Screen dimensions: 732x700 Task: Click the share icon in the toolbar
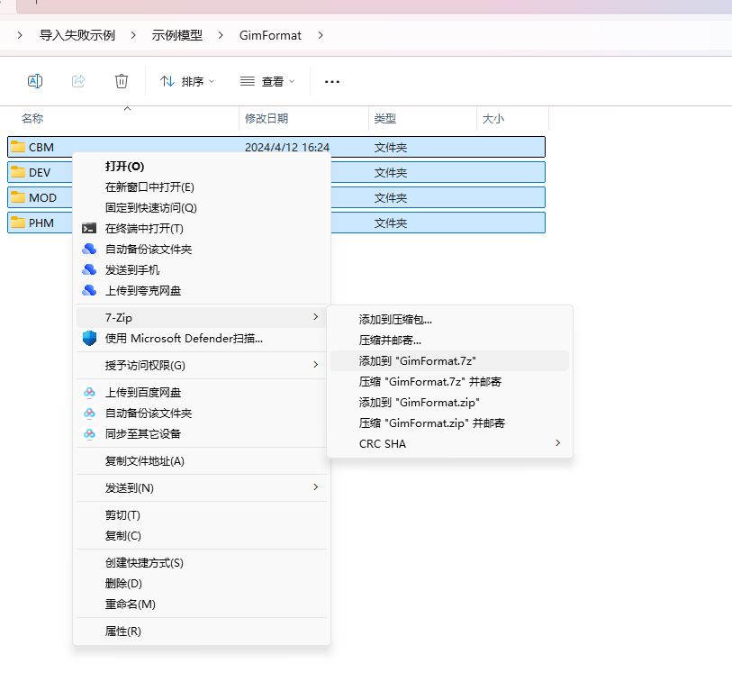tap(78, 81)
